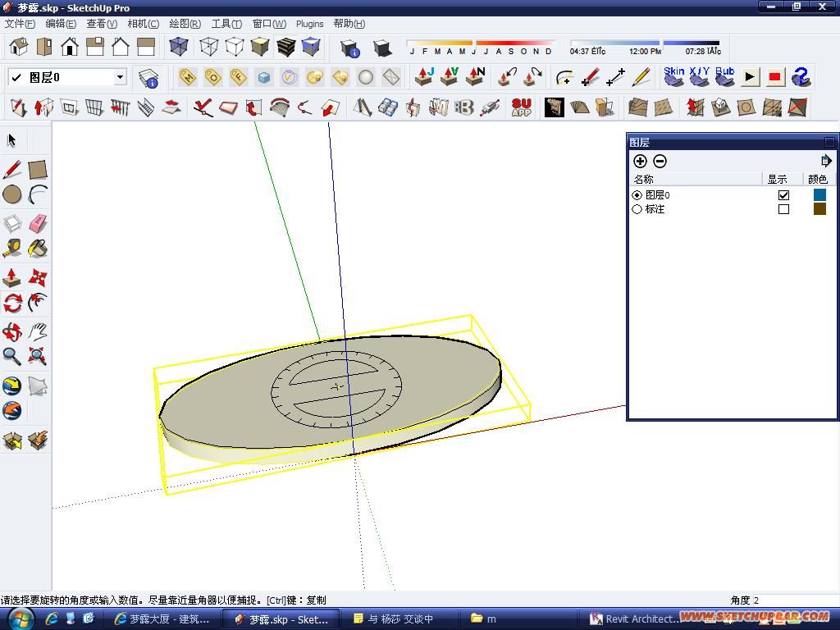Screen dimensions: 840x630
Task: Activate the Rotate tool
Action: tap(11, 303)
